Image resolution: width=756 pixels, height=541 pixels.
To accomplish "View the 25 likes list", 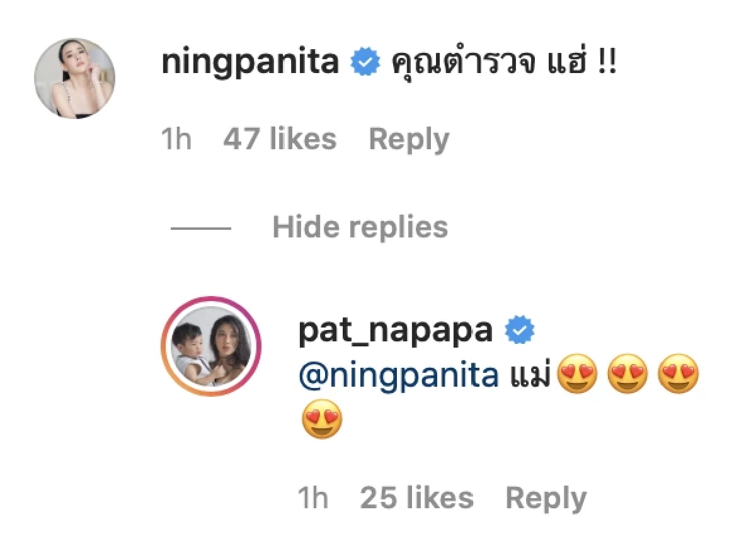I will pyautogui.click(x=416, y=499).
